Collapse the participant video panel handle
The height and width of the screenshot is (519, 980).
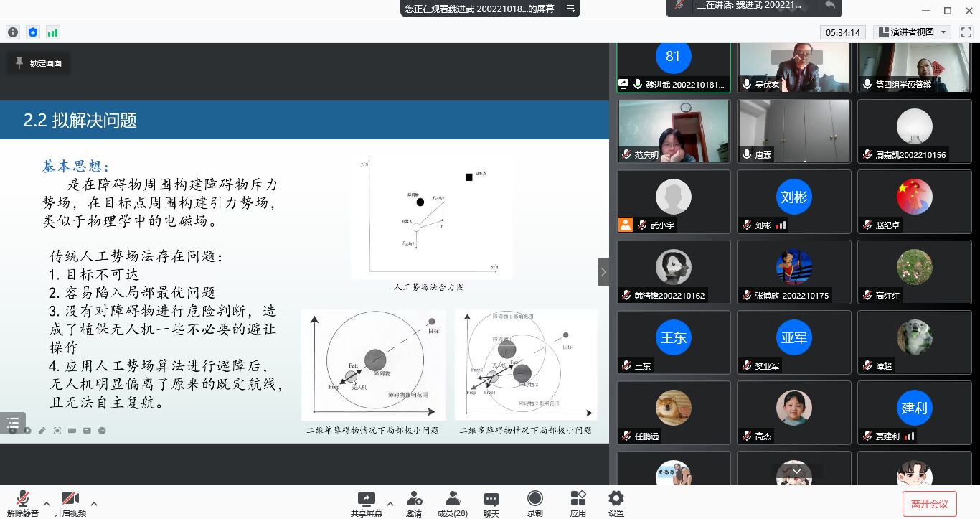(x=603, y=272)
